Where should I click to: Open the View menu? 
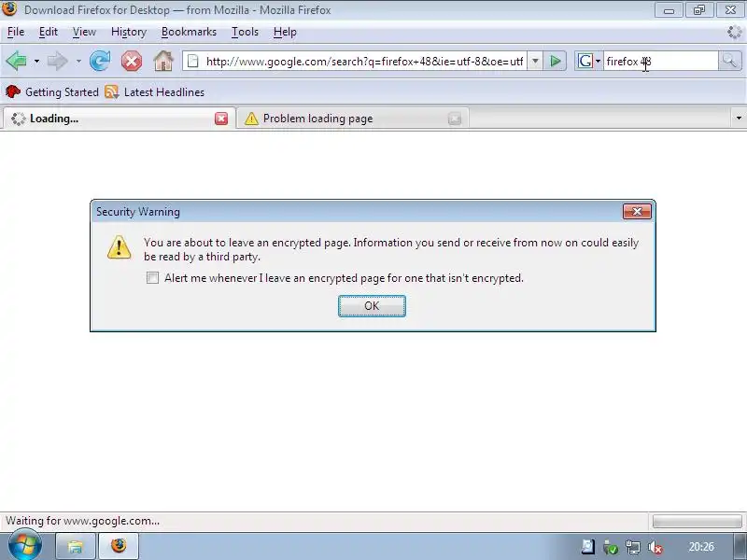coord(84,32)
